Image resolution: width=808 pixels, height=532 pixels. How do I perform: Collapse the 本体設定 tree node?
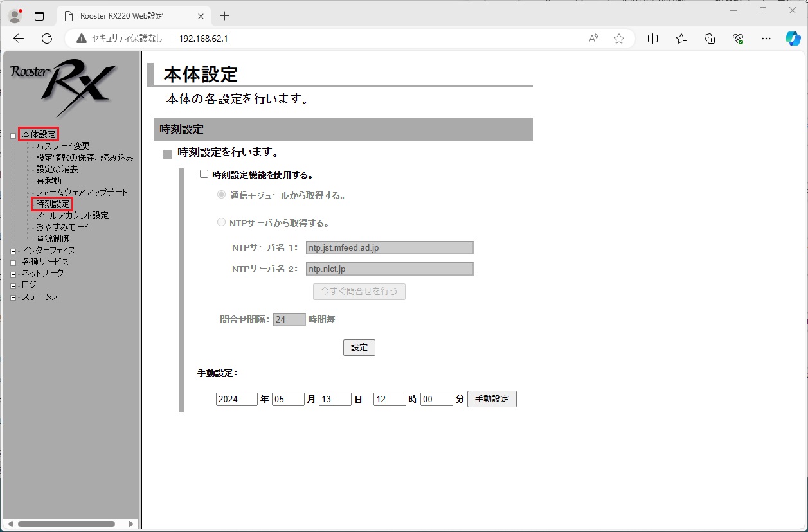13,136
